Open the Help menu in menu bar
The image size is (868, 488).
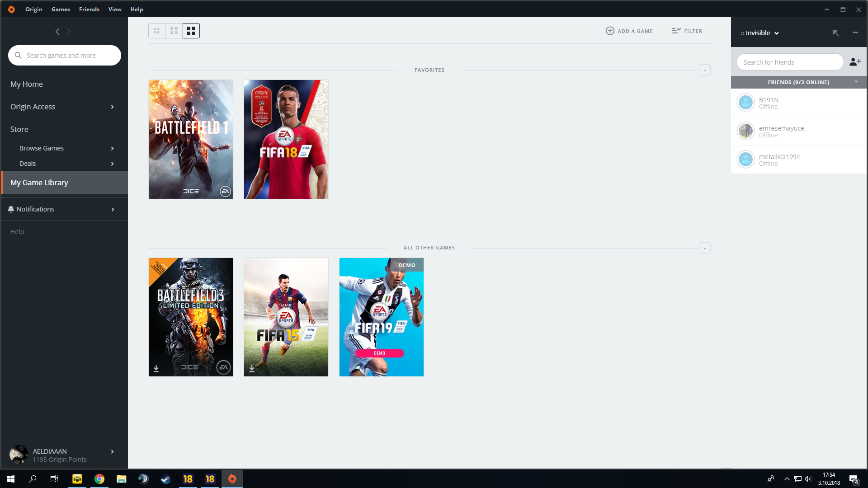point(137,9)
